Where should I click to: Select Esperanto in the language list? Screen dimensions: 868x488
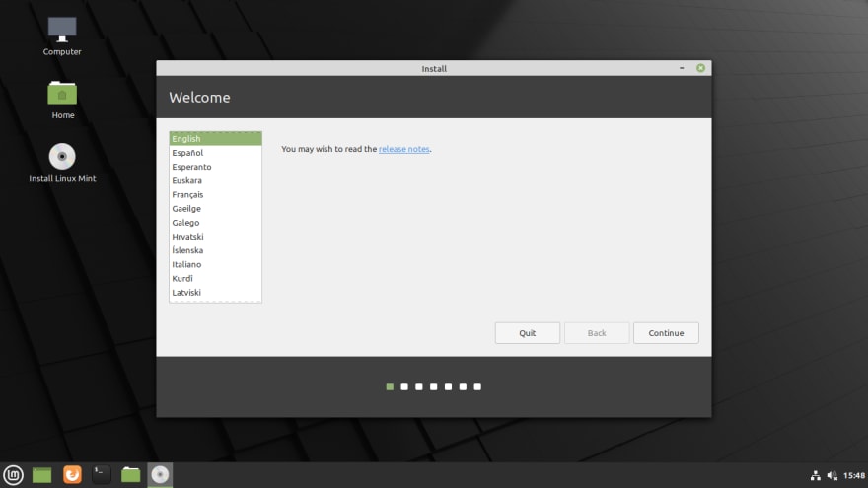coord(215,167)
